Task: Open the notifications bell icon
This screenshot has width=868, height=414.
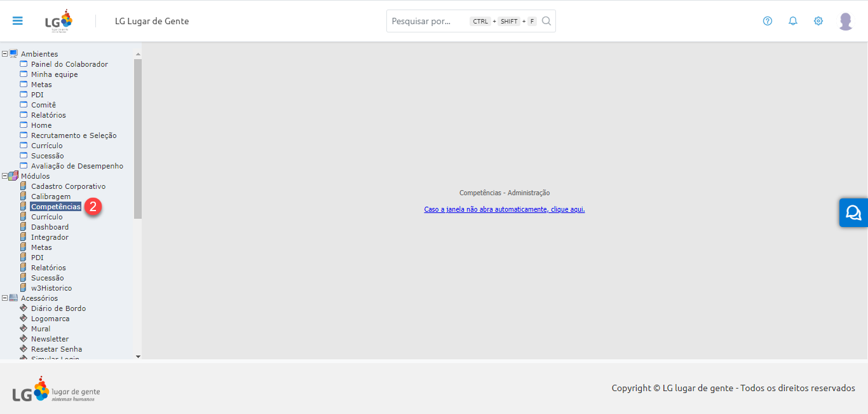Action: (793, 21)
